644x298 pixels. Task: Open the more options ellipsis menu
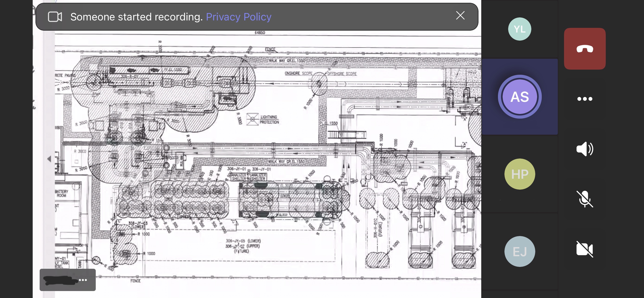pyautogui.click(x=584, y=99)
